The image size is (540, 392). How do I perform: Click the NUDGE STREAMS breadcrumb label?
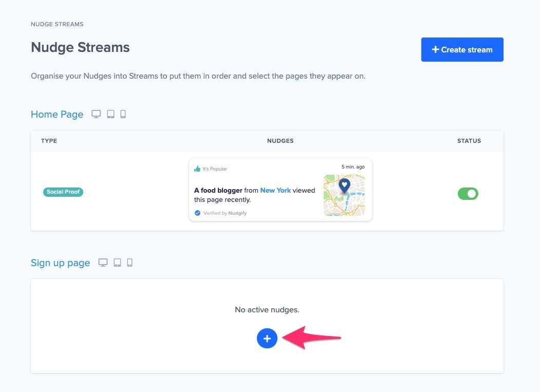[57, 24]
